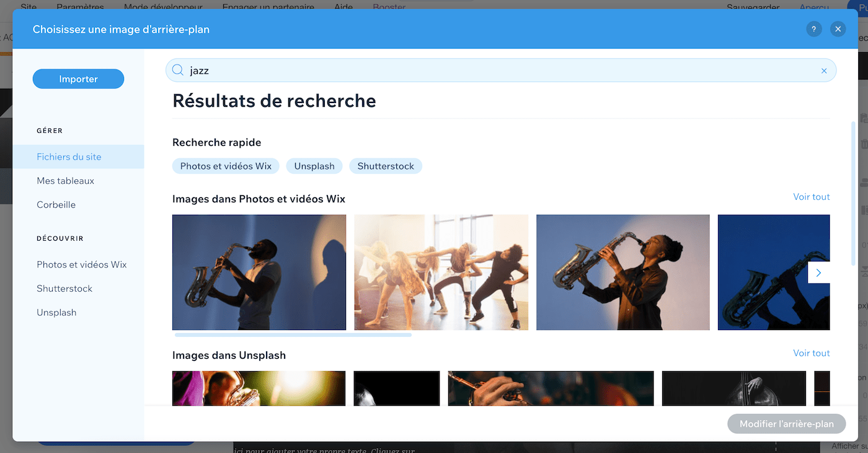Click the Wix images horizontal scrollbar
The height and width of the screenshot is (453, 868).
[293, 335]
